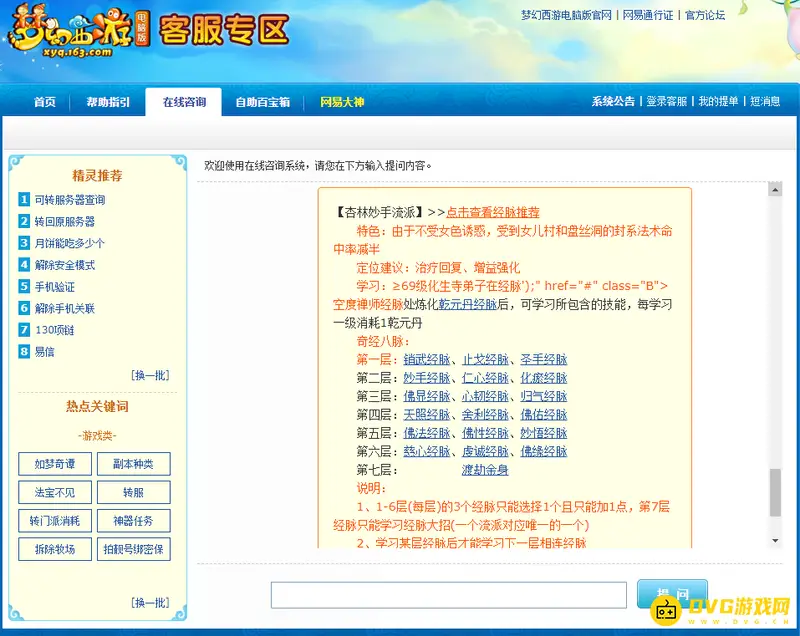Open 佛法经脉 link in 第五层
800x636 pixels.
(x=427, y=433)
